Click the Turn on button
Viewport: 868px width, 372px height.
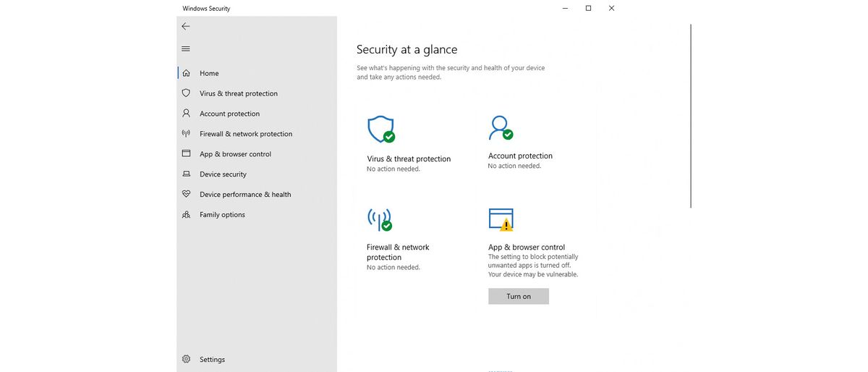click(x=519, y=296)
